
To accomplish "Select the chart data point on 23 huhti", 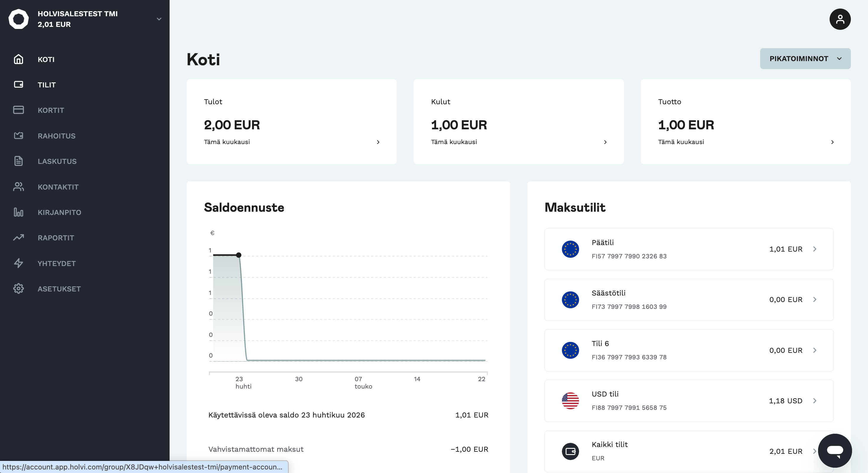I will (x=238, y=255).
